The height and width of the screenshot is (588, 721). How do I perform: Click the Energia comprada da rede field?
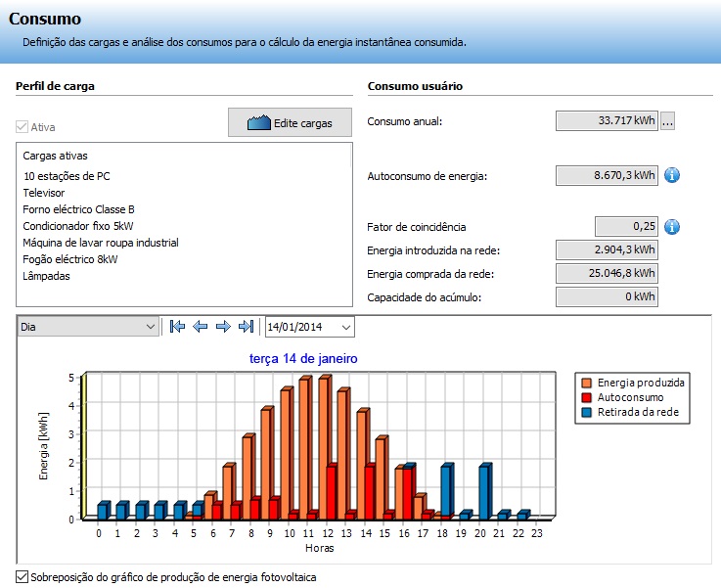607,273
